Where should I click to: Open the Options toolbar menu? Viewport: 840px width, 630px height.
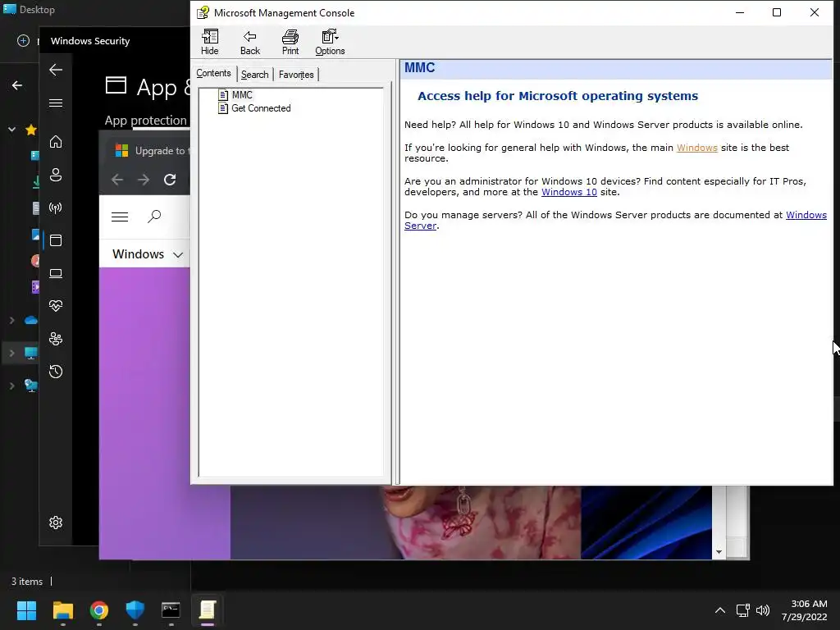pos(330,43)
